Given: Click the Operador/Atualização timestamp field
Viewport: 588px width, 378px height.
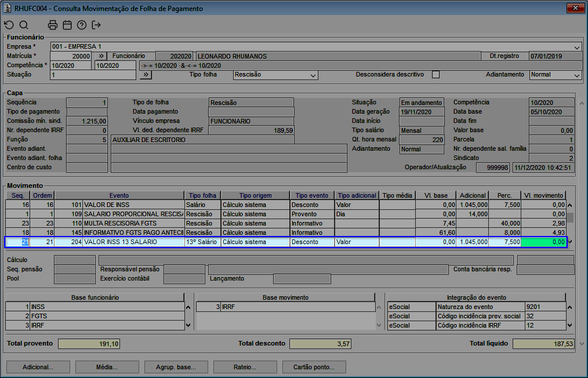Looking at the screenshot, I should point(543,168).
